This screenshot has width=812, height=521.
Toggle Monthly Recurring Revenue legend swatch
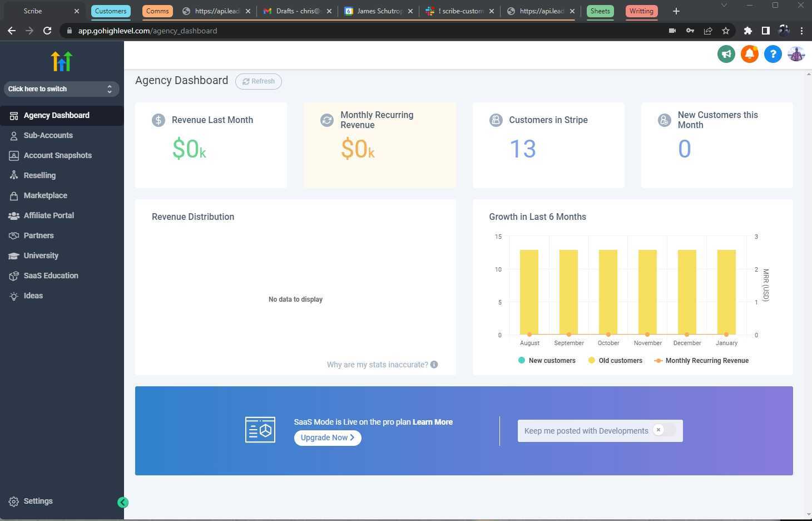pyautogui.click(x=658, y=361)
